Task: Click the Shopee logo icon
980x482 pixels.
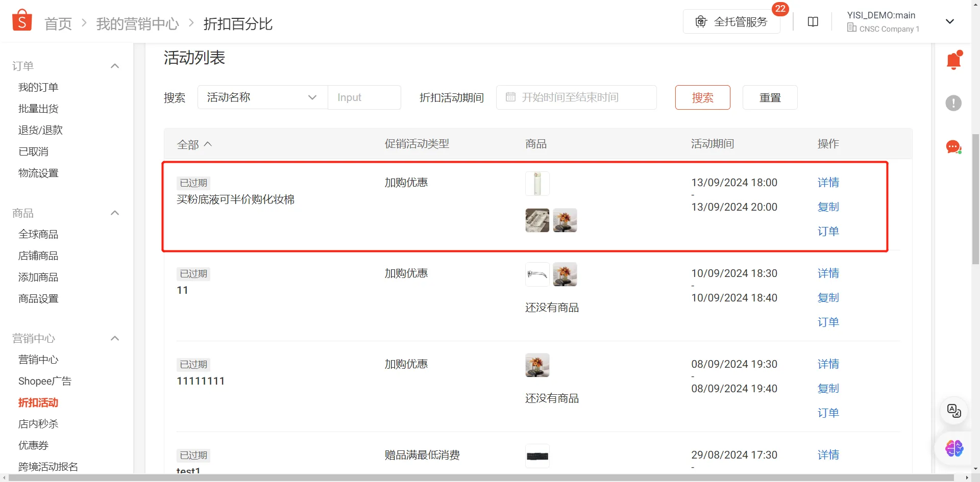Action: (x=21, y=19)
